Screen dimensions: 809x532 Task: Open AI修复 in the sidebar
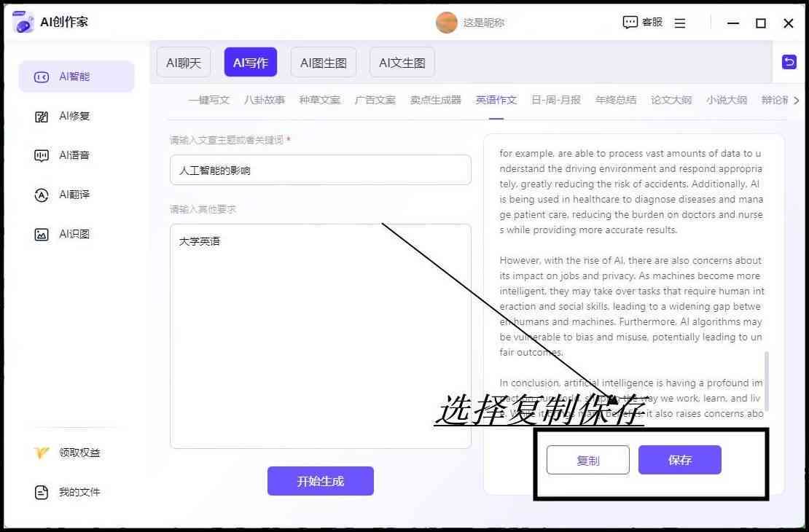point(62,116)
